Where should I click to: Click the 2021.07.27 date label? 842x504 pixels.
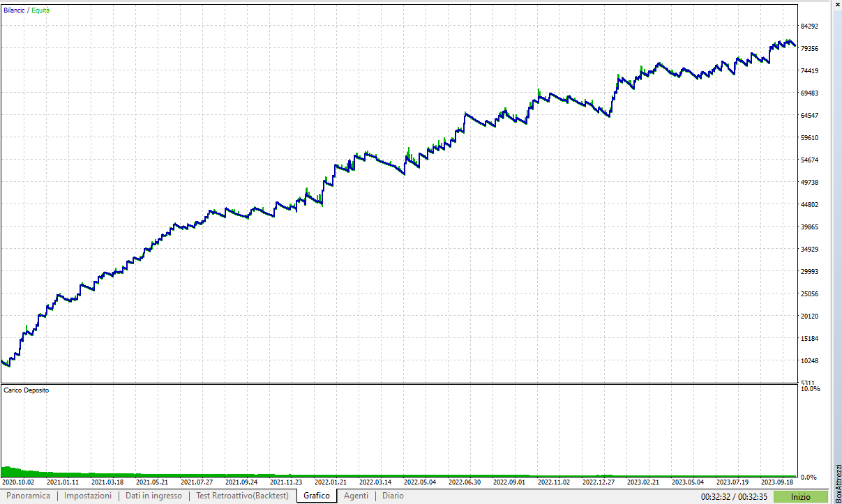click(197, 482)
